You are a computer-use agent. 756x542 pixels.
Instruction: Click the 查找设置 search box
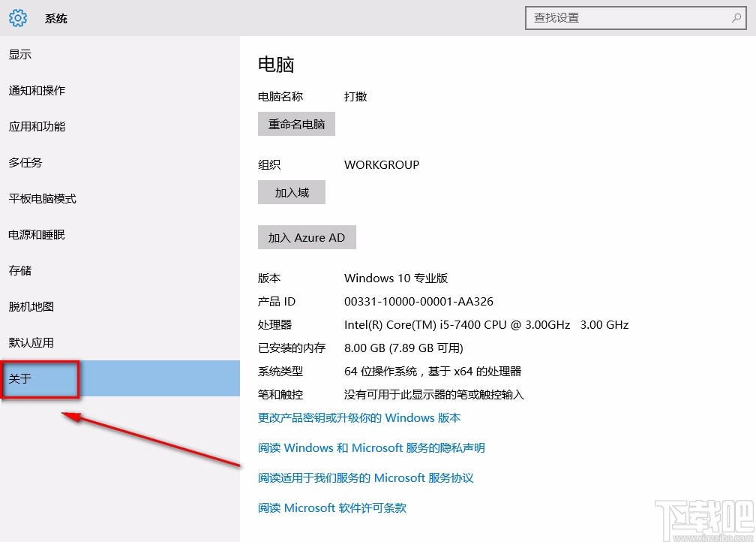click(635, 17)
